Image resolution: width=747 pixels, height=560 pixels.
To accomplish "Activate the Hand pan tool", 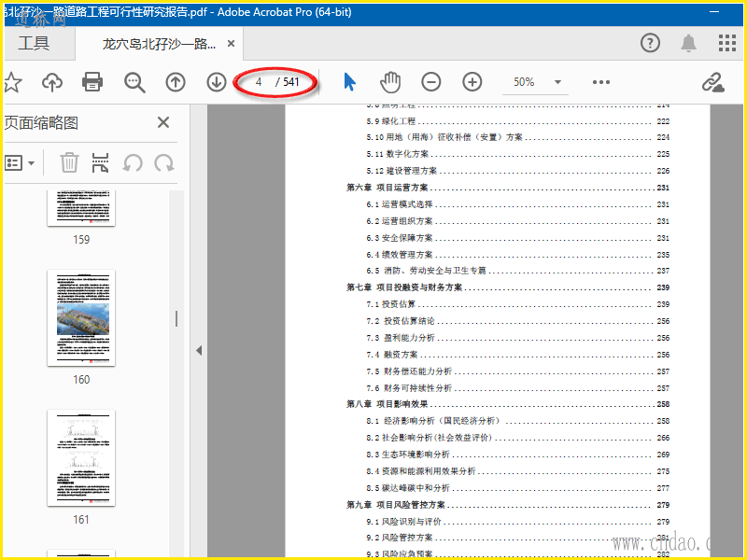I will pos(390,82).
